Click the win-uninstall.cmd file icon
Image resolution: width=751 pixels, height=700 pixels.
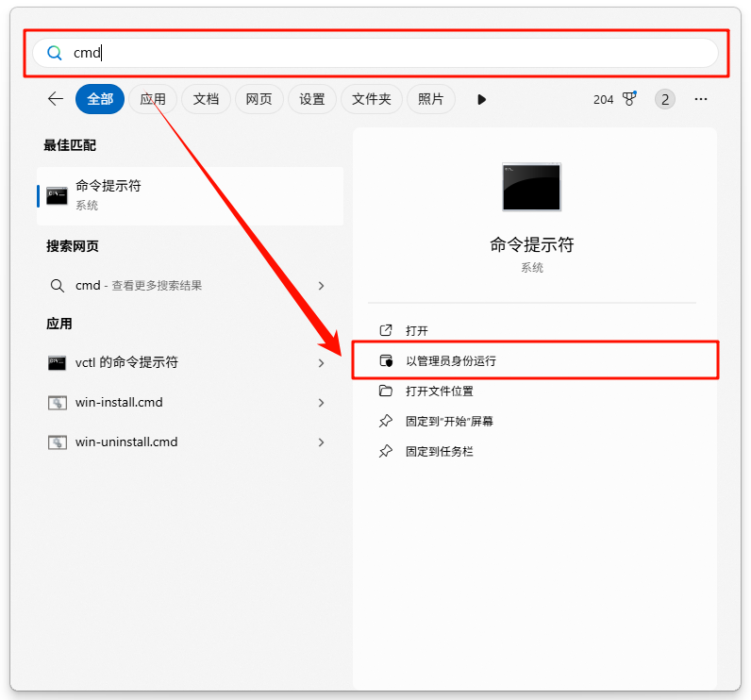(x=58, y=442)
